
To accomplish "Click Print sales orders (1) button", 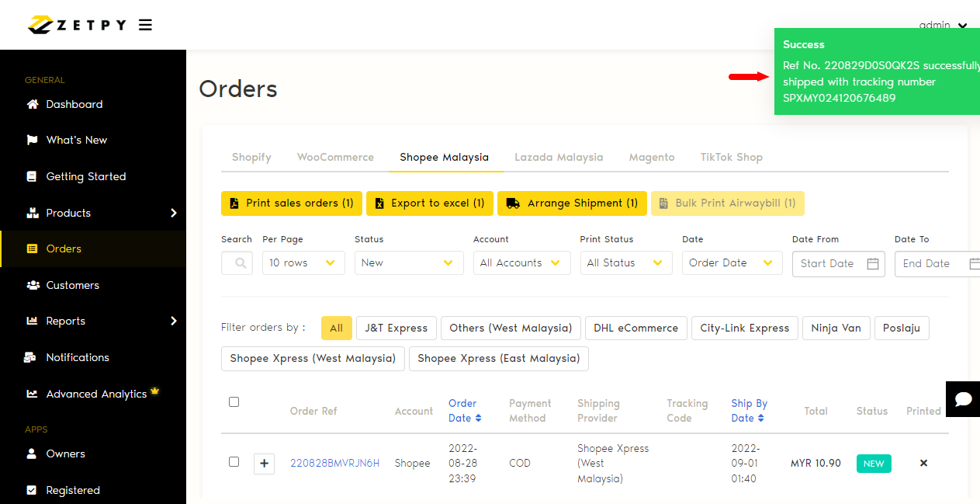I will pyautogui.click(x=292, y=203).
